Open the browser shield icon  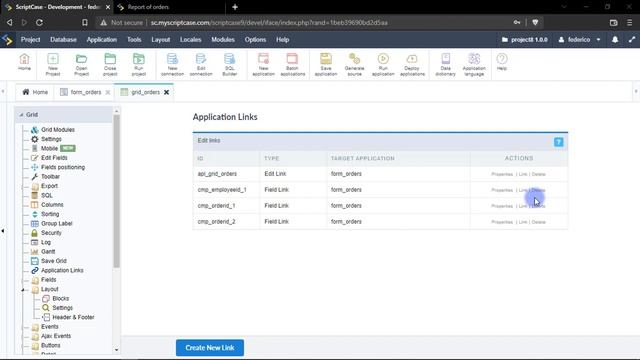click(x=535, y=22)
